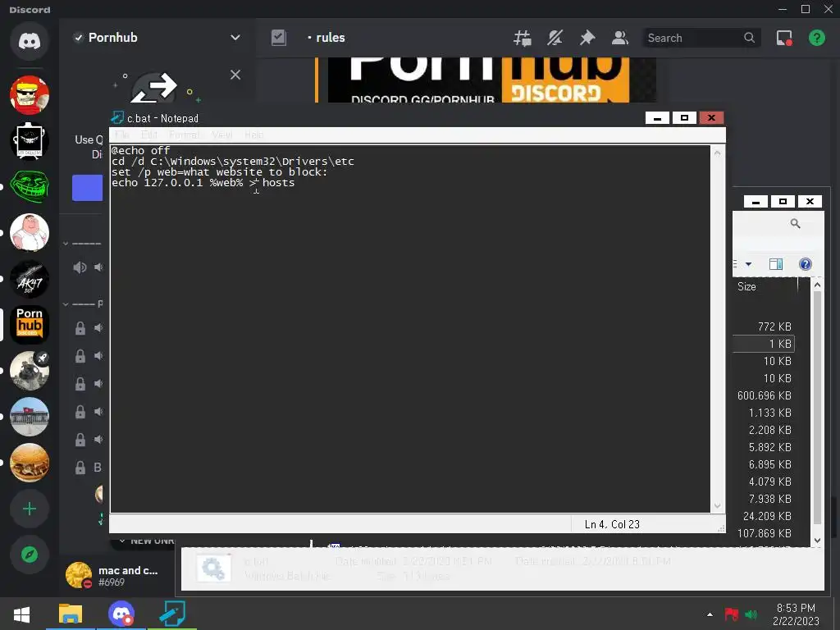Open the Discord inbox icon
The width and height of the screenshot is (840, 630).
click(784, 38)
